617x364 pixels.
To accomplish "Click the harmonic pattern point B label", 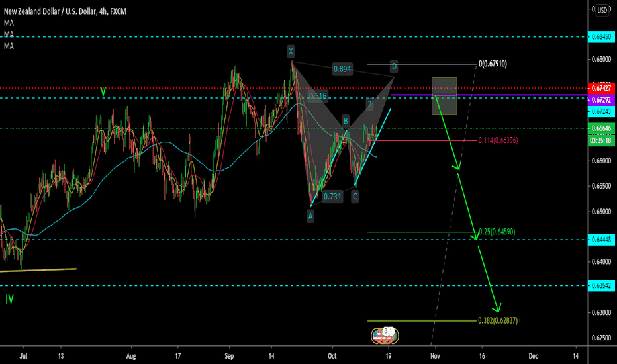I will (x=345, y=121).
